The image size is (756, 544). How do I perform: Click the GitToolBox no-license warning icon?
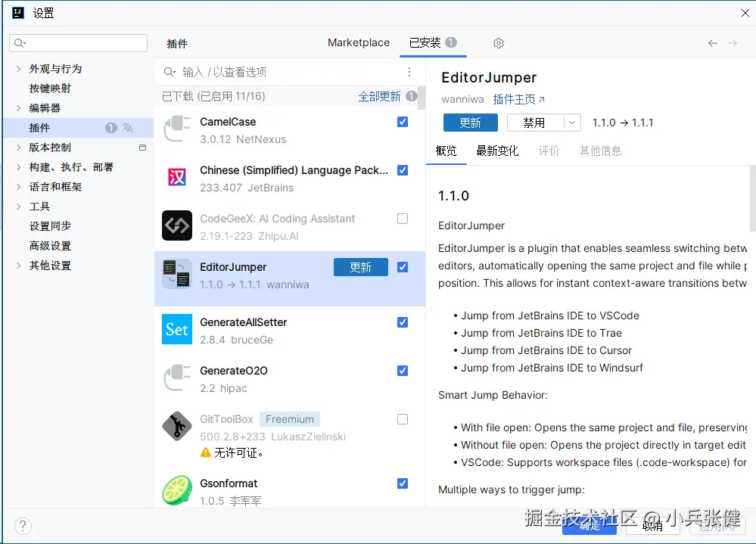tap(206, 452)
